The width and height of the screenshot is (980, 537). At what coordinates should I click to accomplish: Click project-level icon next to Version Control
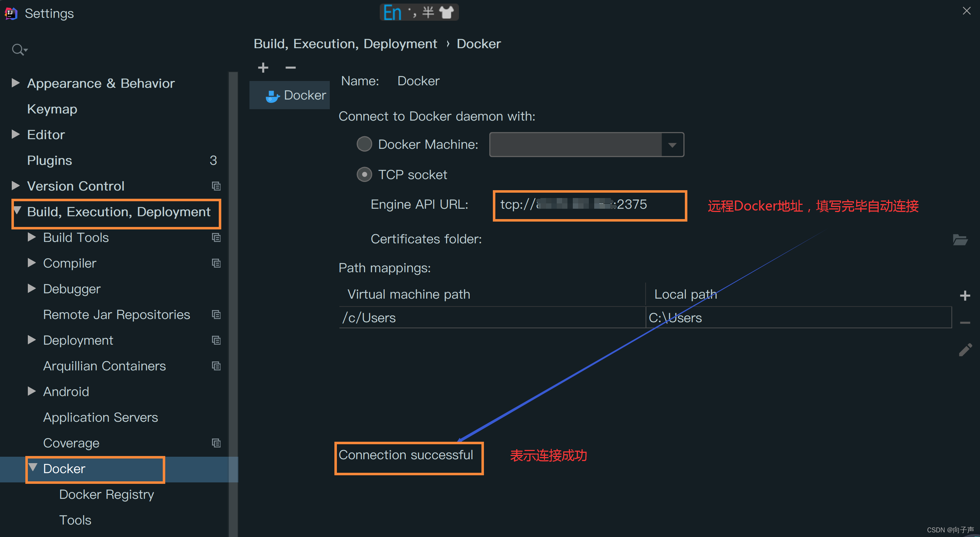(216, 186)
